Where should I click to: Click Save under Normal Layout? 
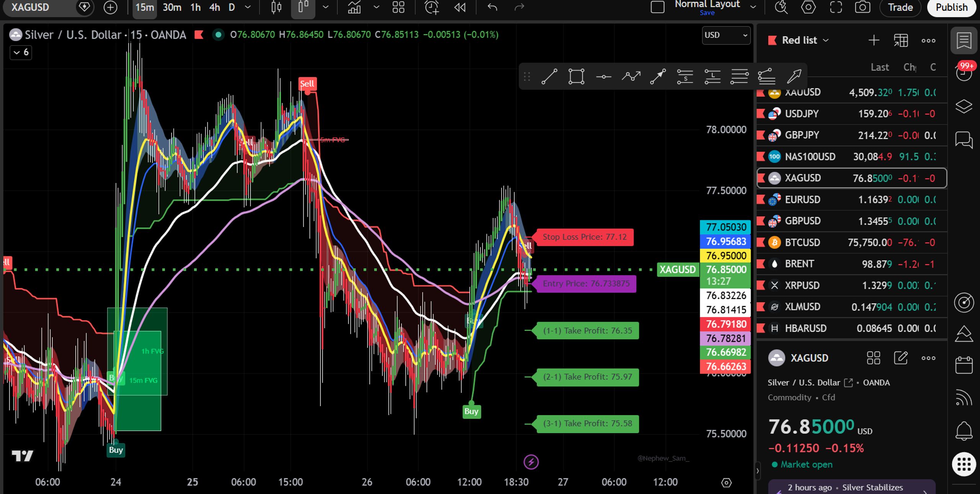[707, 13]
